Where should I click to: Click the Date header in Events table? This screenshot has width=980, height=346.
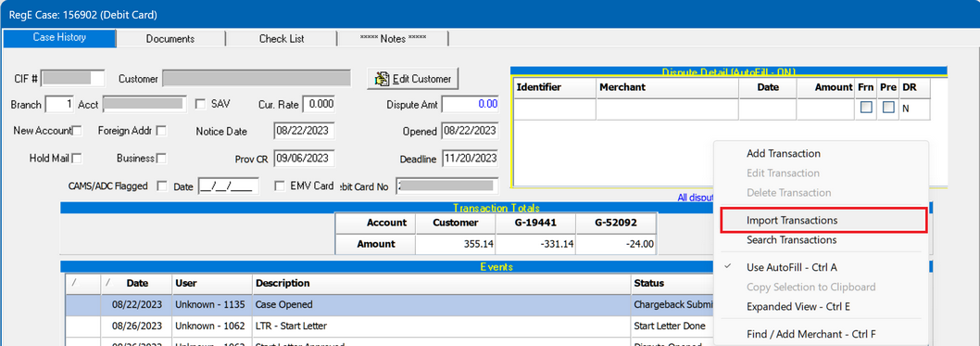coord(137,284)
